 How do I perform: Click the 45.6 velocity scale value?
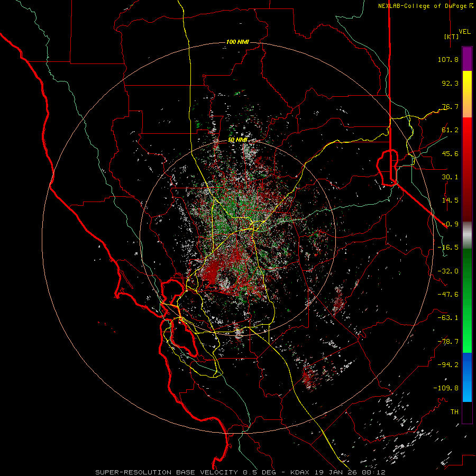450,153
